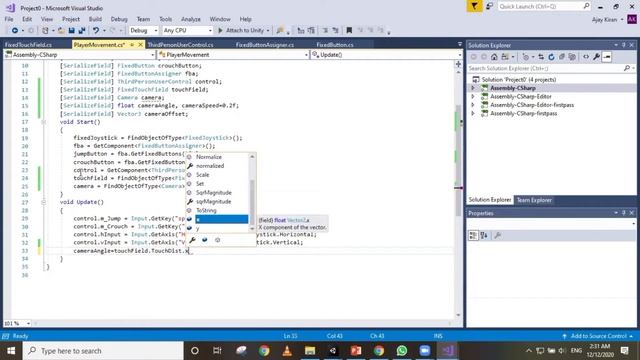Click the Refresh icon in Solution Explorer

[551, 57]
